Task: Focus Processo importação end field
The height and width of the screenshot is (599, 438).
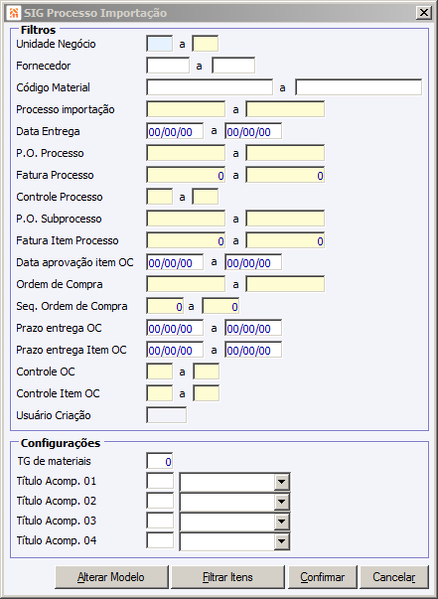Action: (285, 109)
